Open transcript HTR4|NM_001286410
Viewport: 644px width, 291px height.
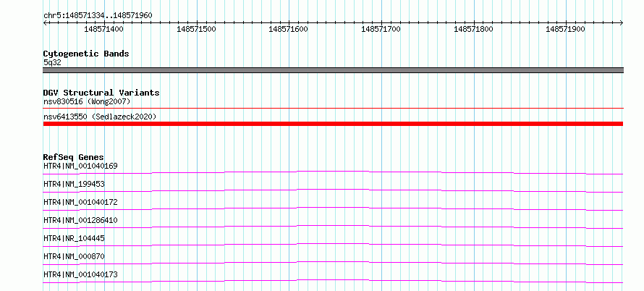coord(80,220)
